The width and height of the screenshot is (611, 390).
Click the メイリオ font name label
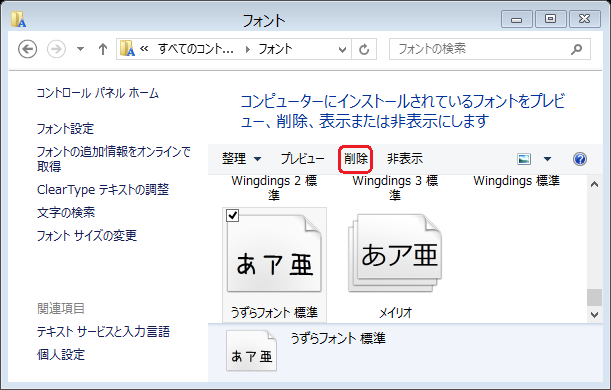pos(395,312)
